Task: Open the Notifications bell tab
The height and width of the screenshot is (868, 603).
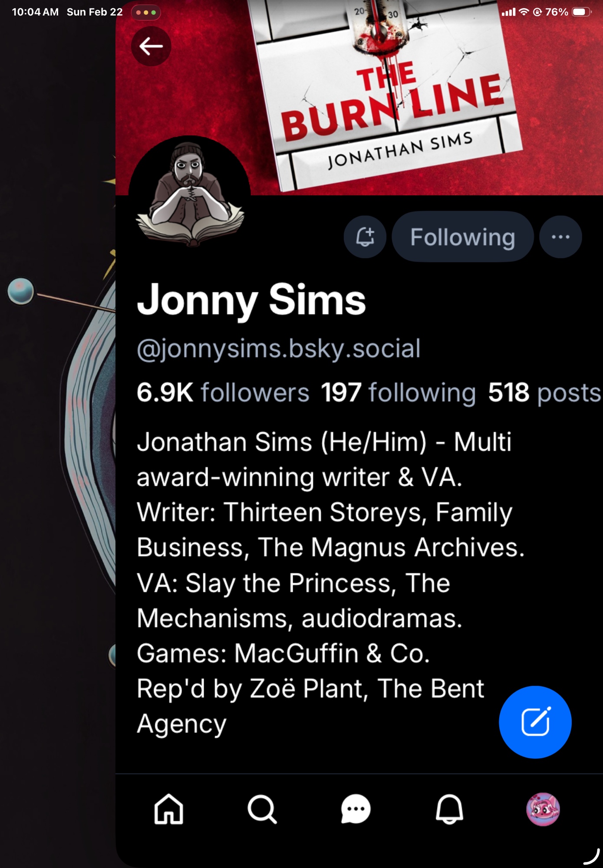Action: click(x=449, y=809)
